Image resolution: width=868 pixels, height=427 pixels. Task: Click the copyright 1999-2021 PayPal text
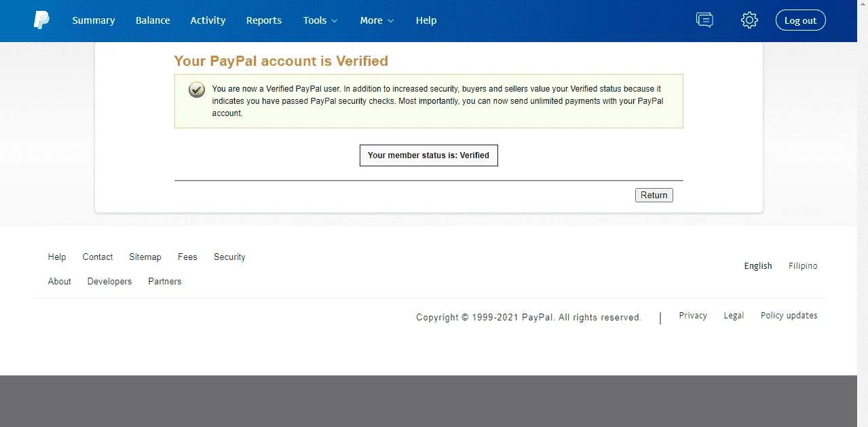529,317
